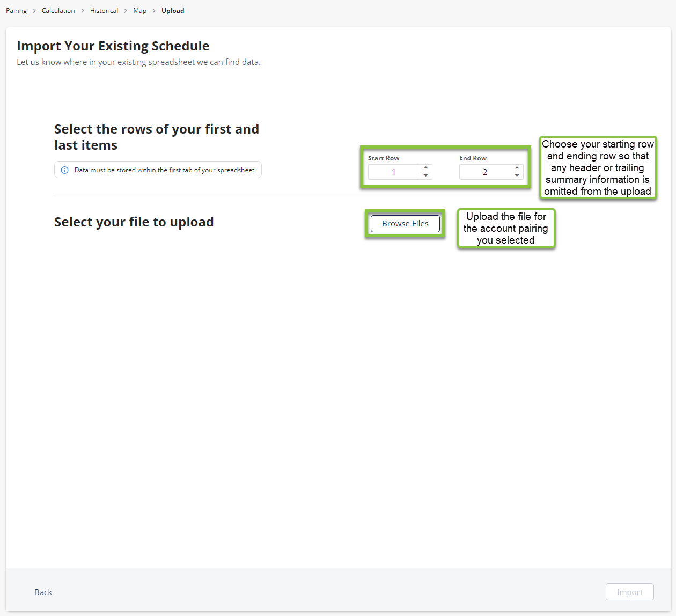This screenshot has width=676, height=616.
Task: Click the "Data must be stored" notice text
Action: [164, 170]
